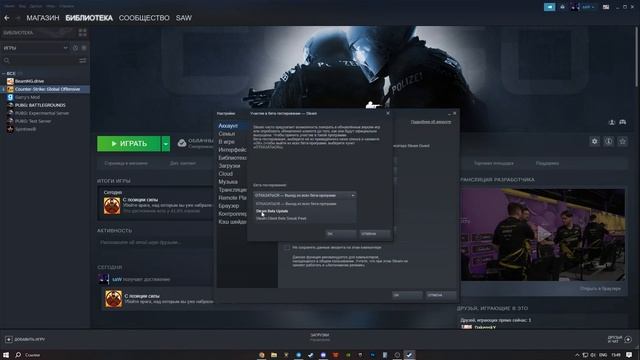
Task: Select Spintires in the library list
Action: pos(25,129)
